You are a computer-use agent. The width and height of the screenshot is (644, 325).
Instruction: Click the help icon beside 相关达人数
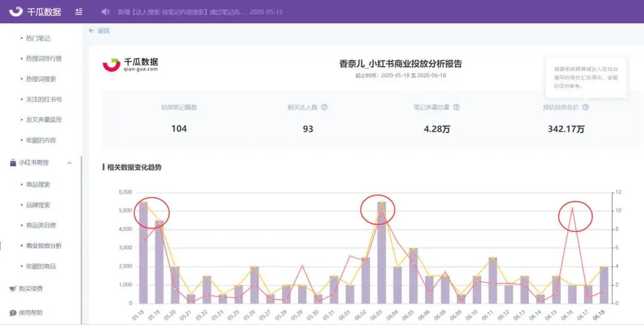coord(324,107)
